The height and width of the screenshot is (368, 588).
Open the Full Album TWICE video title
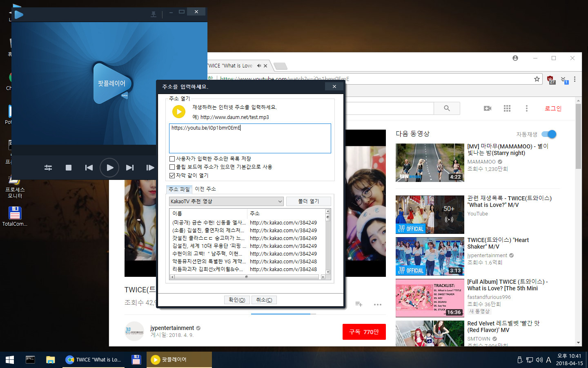click(x=508, y=285)
